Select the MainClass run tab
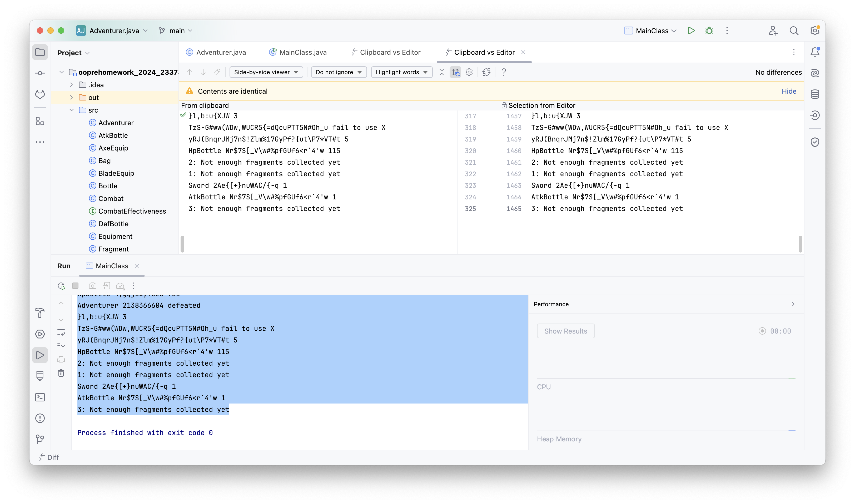 (107, 266)
